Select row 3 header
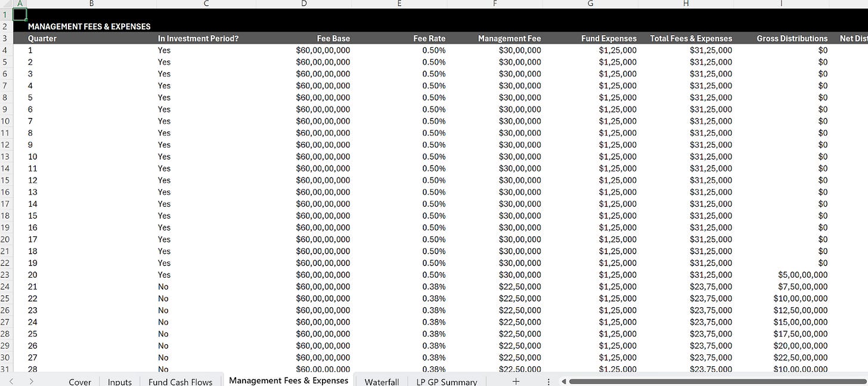This screenshot has width=868, height=386. 5,38
